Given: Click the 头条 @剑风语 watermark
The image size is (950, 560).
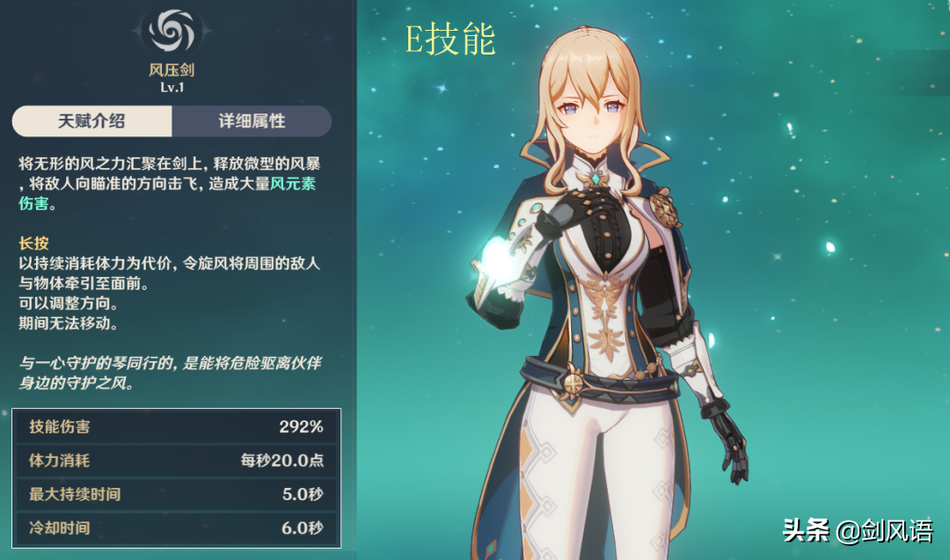Looking at the screenshot, I should click(x=858, y=530).
